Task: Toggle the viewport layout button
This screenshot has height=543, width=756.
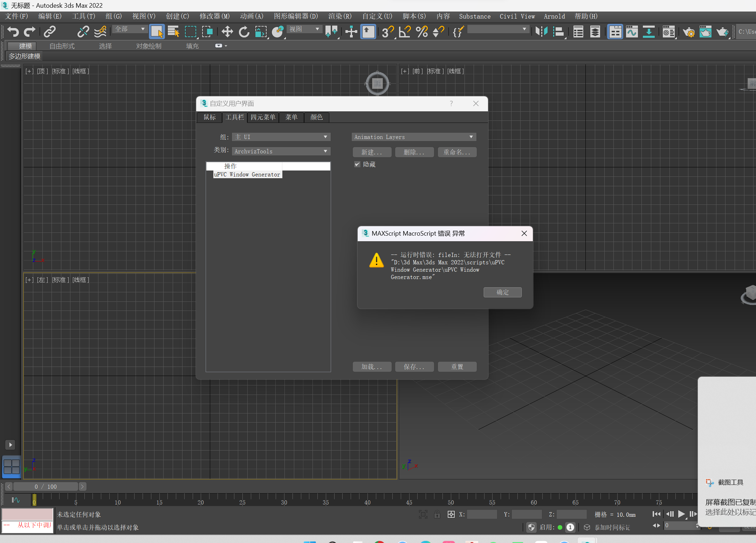Action: [x=11, y=467]
